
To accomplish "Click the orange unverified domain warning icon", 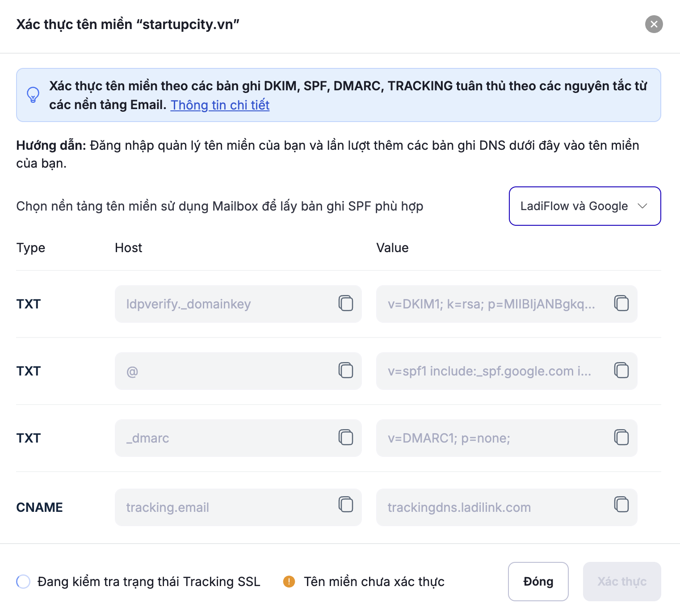I will 289,582.
